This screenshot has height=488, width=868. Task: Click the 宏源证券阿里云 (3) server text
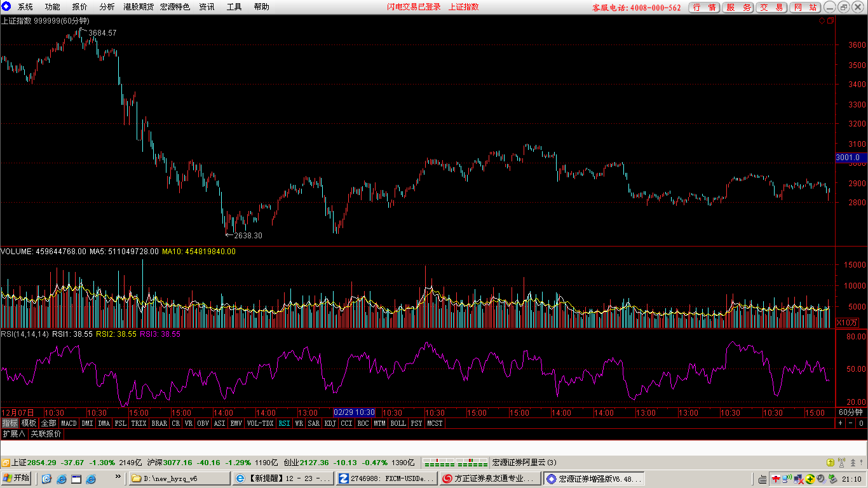pyautogui.click(x=524, y=463)
